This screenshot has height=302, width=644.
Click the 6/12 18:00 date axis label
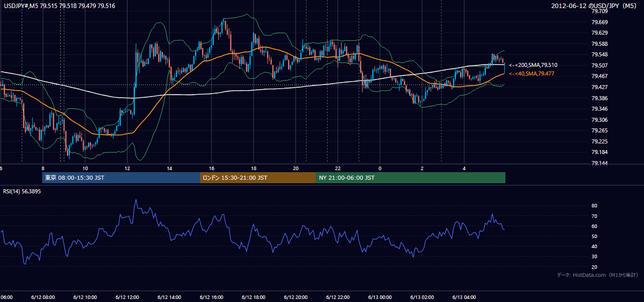(x=253, y=297)
